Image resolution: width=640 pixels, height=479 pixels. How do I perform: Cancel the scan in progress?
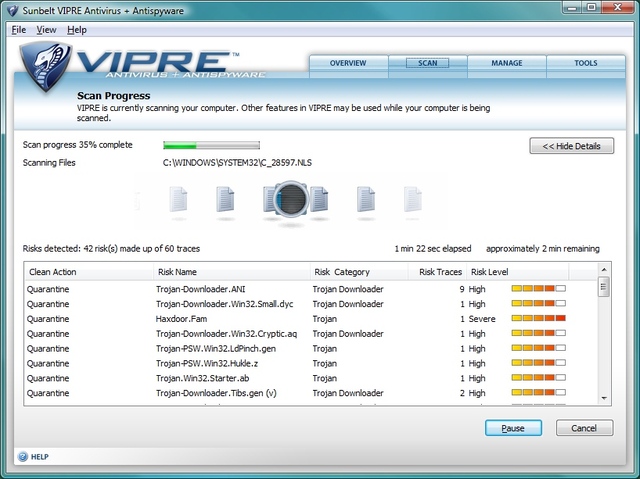(584, 428)
